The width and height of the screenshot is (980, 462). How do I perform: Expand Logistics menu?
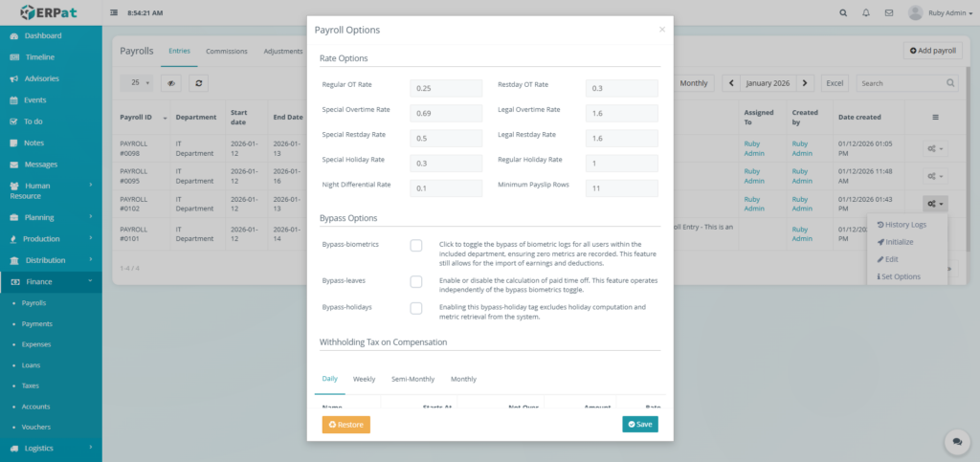tap(52, 449)
